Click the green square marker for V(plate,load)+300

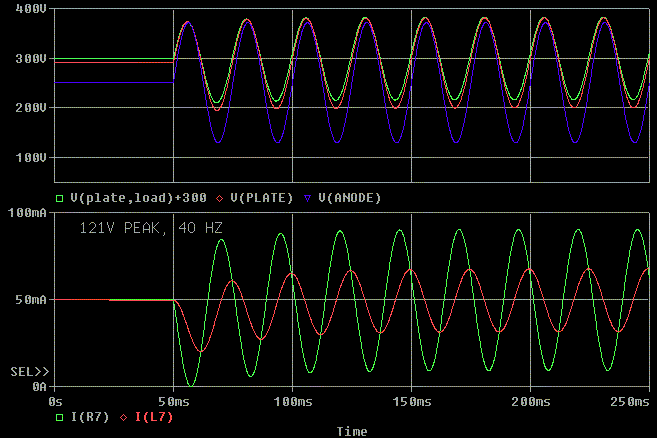tap(59, 198)
